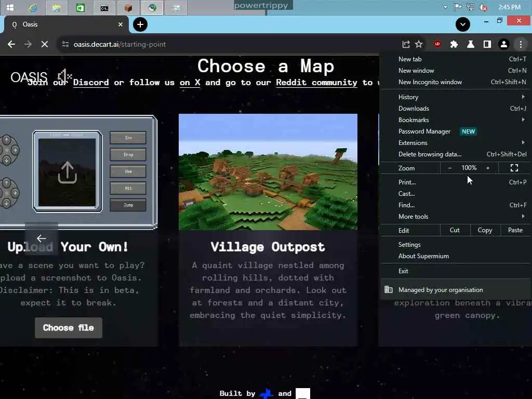Click the OASIS logo
Screen dimensions: 532x399
pos(29,77)
